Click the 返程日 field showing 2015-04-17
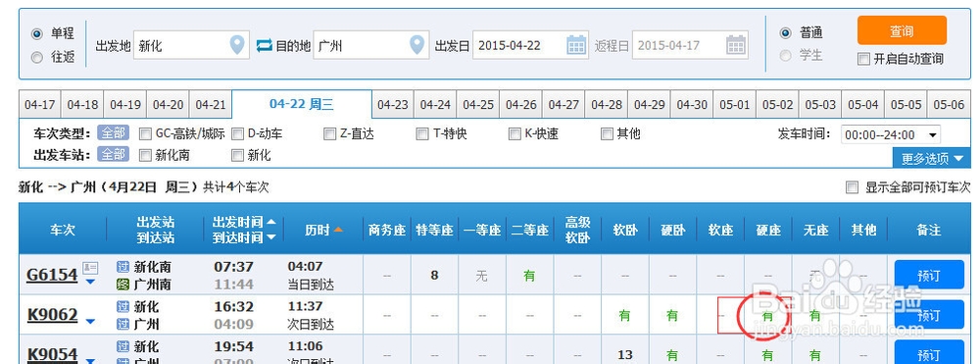This screenshot has width=980, height=364. [x=690, y=45]
